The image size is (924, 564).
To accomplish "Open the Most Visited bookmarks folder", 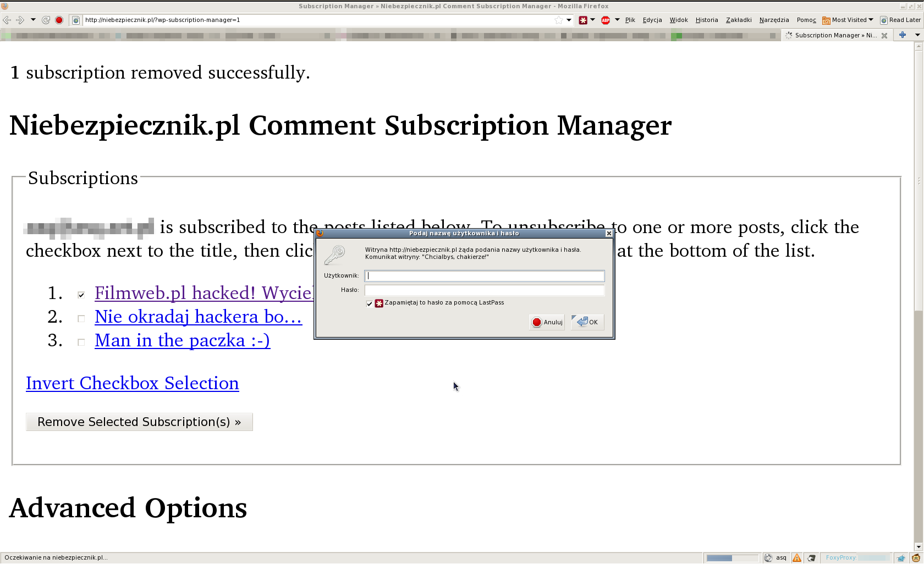I will pos(848,20).
